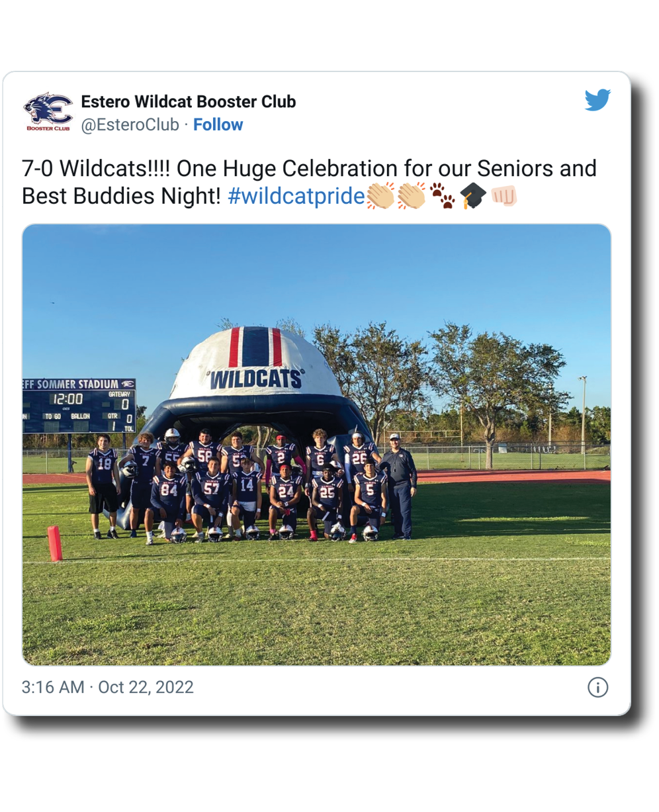Click the paw prints emoji
The height and width of the screenshot is (812, 659).
(442, 196)
